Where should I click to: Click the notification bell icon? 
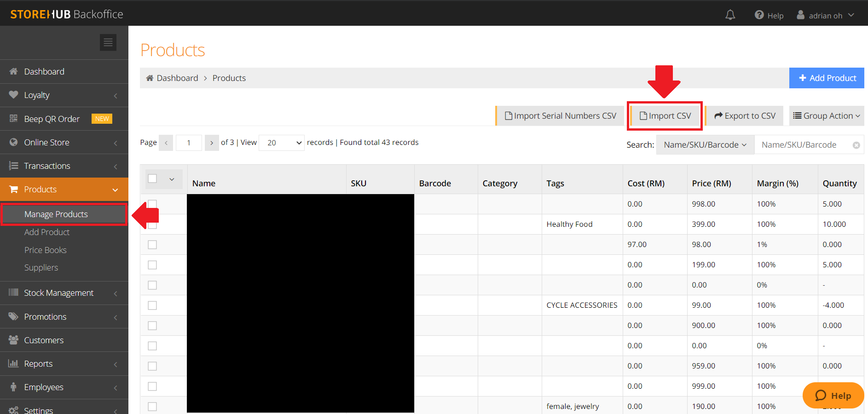click(730, 15)
